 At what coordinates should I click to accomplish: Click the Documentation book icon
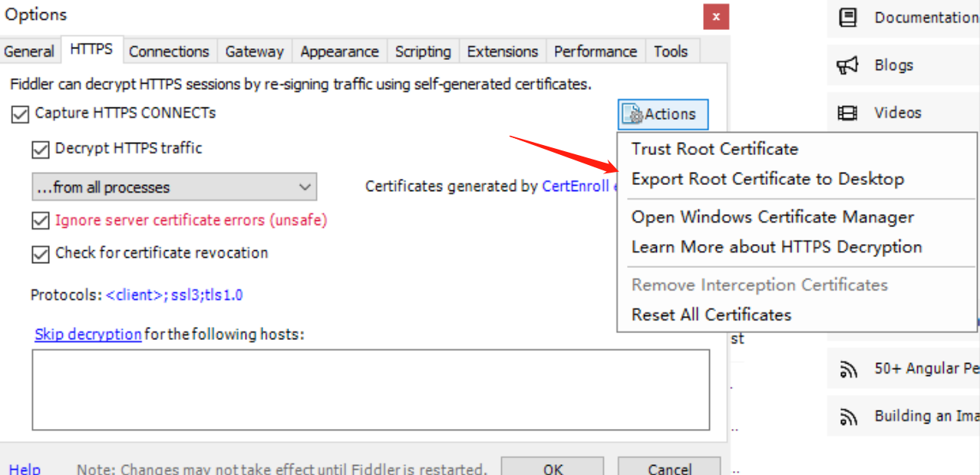click(x=848, y=18)
